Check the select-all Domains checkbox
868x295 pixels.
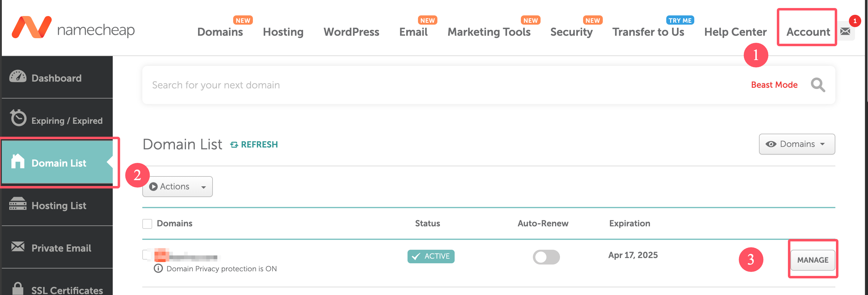point(147,224)
